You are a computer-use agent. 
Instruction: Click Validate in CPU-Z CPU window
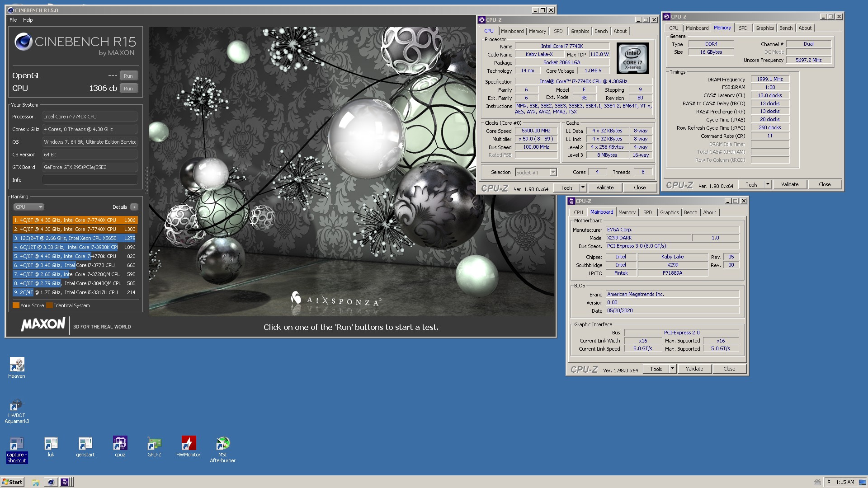[x=605, y=188]
